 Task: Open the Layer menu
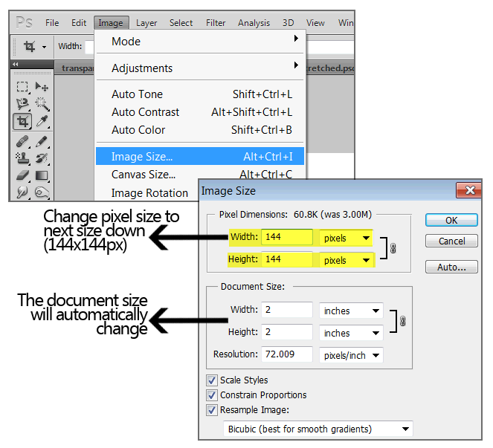146,23
